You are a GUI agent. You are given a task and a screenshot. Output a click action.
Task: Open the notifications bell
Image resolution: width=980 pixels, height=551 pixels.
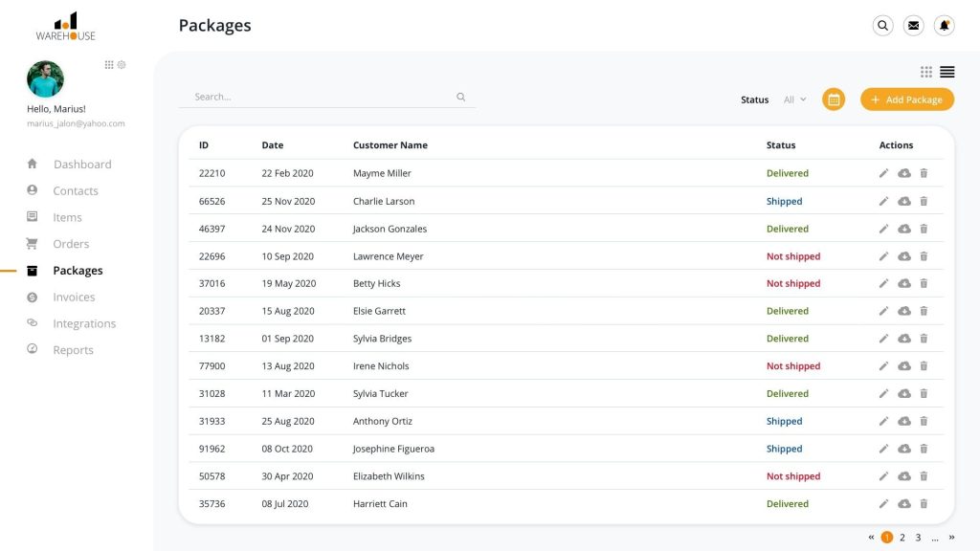(945, 26)
